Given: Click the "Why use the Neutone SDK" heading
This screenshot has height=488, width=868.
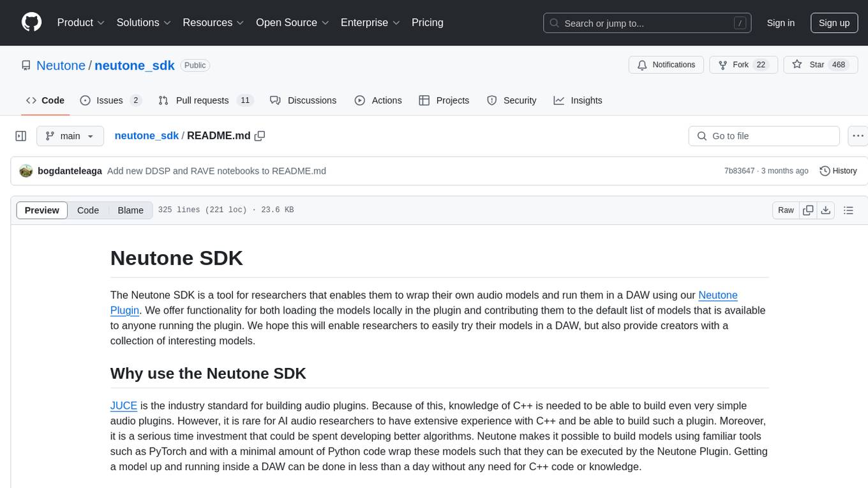Looking at the screenshot, I should (208, 374).
